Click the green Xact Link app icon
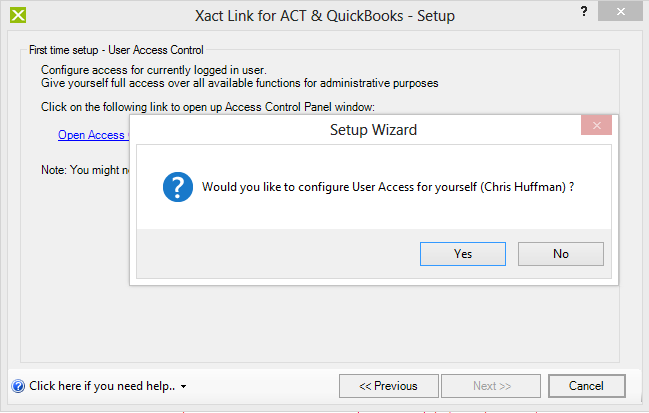This screenshot has width=649, height=413. click(x=18, y=15)
